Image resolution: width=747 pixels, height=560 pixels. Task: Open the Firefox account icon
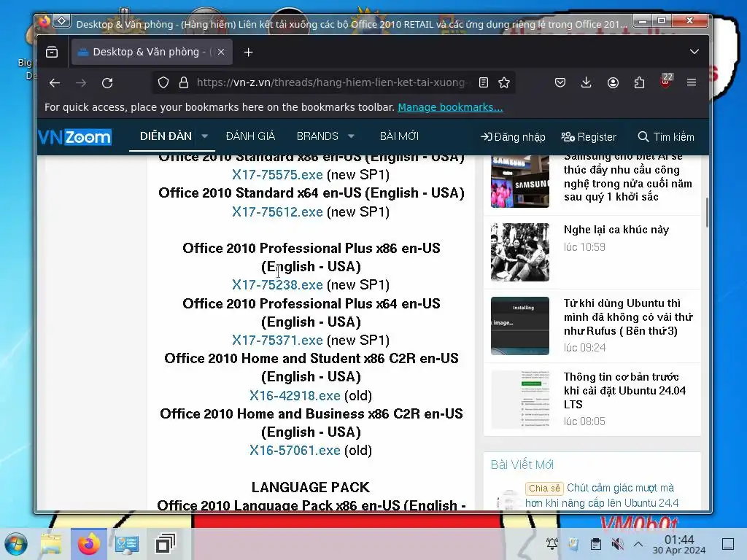(x=613, y=82)
